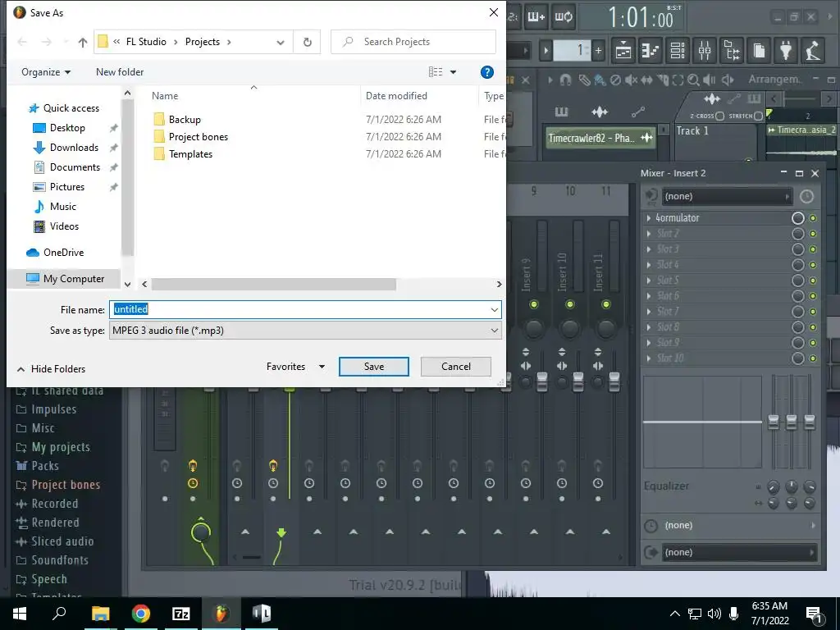Click the Search Projects box
This screenshot has width=840, height=630.
coord(413,42)
